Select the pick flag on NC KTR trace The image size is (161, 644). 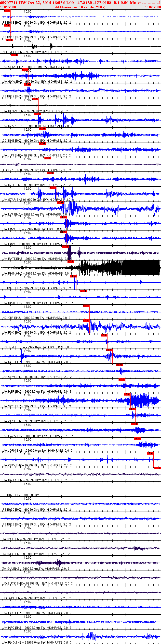coord(86,306)
